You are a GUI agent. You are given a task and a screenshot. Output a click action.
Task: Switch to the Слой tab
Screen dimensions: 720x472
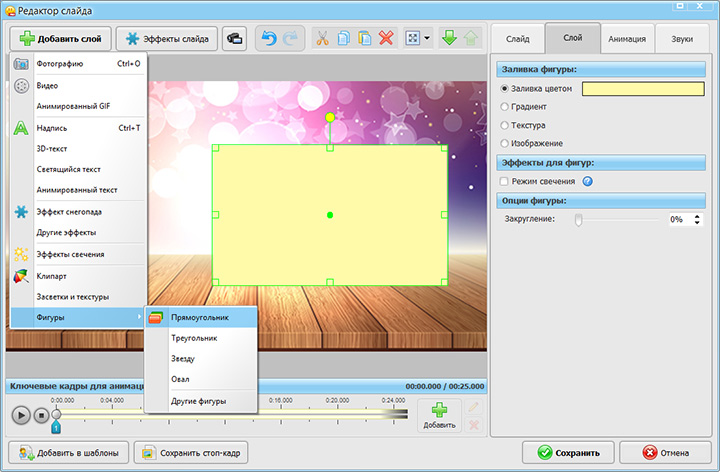pyautogui.click(x=573, y=38)
